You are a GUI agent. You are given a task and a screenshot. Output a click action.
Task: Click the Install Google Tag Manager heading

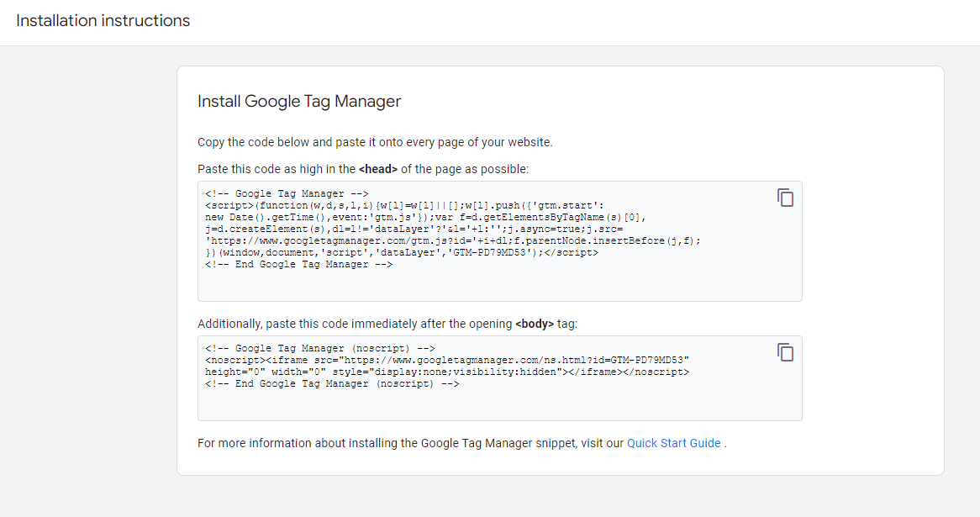point(299,102)
